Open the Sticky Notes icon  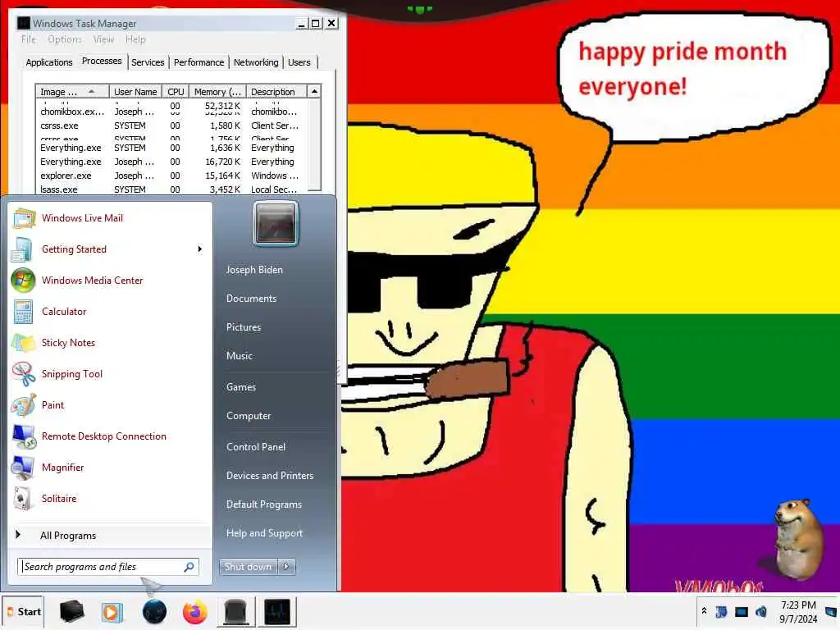pos(24,343)
